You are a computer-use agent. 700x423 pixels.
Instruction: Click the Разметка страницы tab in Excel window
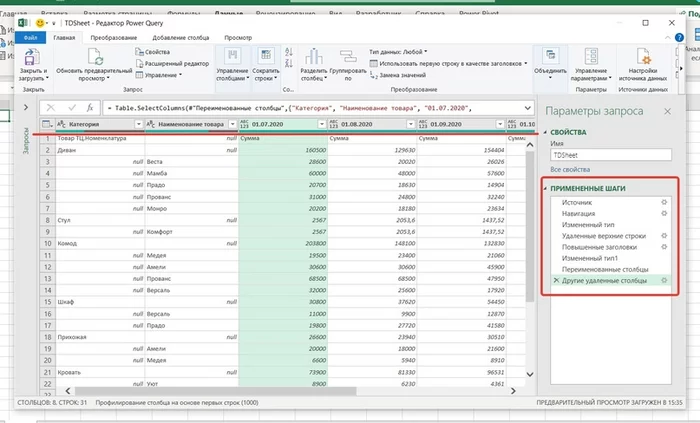click(117, 13)
